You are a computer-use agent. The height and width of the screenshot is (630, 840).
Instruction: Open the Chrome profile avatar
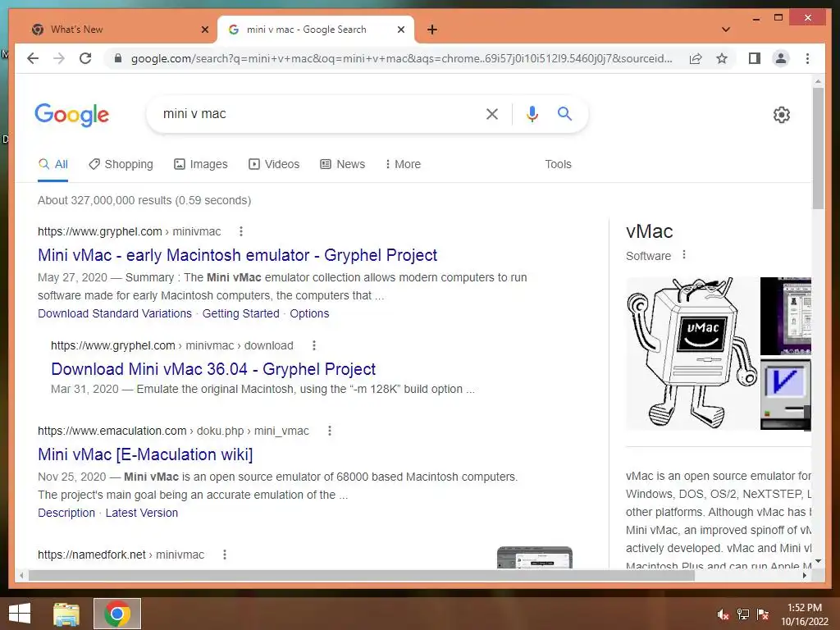(781, 58)
